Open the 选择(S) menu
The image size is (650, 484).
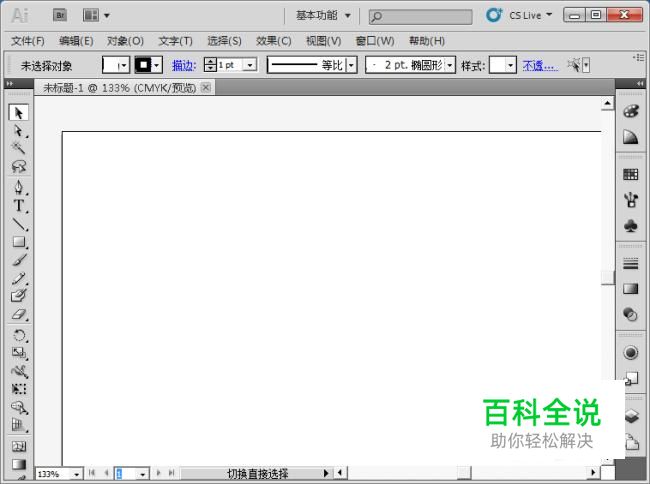(x=224, y=41)
